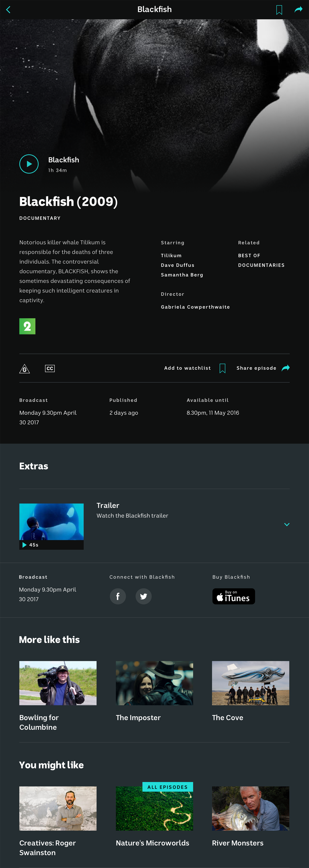The image size is (309, 868).
Task: Play the 45s Blackfish trailer thumbnail
Action: tap(51, 526)
